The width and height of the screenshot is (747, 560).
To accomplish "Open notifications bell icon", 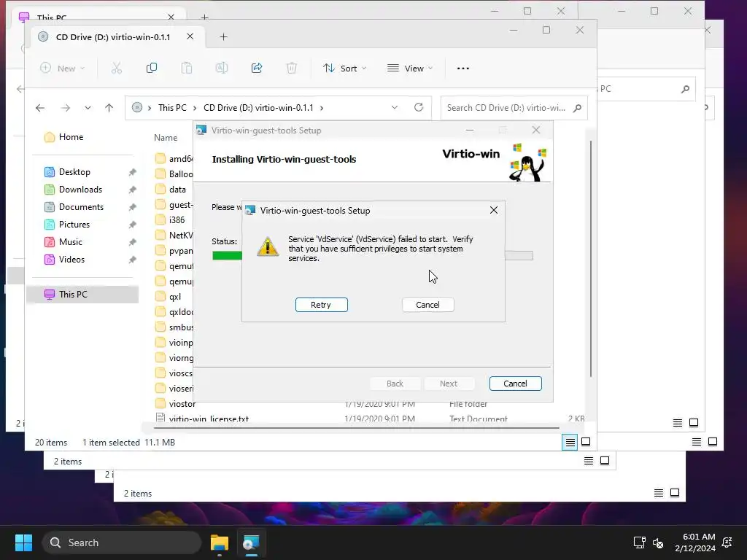I will coord(727,542).
